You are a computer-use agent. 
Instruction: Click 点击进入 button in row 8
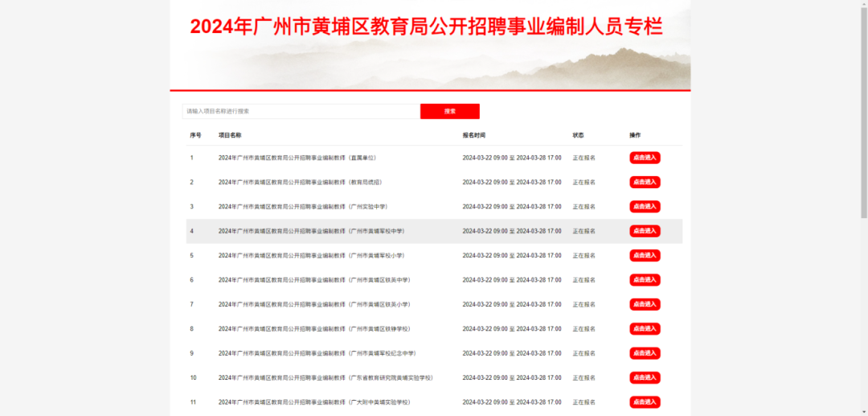pos(645,328)
